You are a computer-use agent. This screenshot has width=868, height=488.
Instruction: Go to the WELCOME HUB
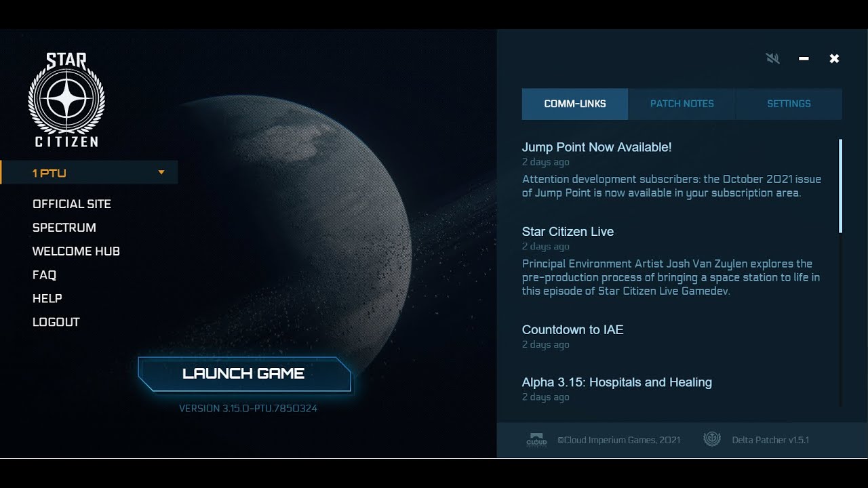[76, 251]
